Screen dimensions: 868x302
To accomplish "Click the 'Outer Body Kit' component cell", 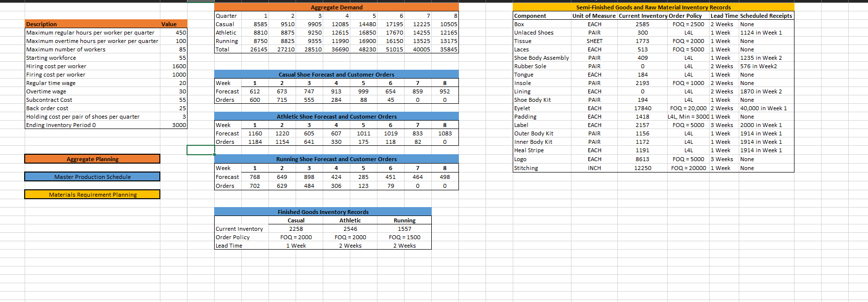I will [542, 133].
